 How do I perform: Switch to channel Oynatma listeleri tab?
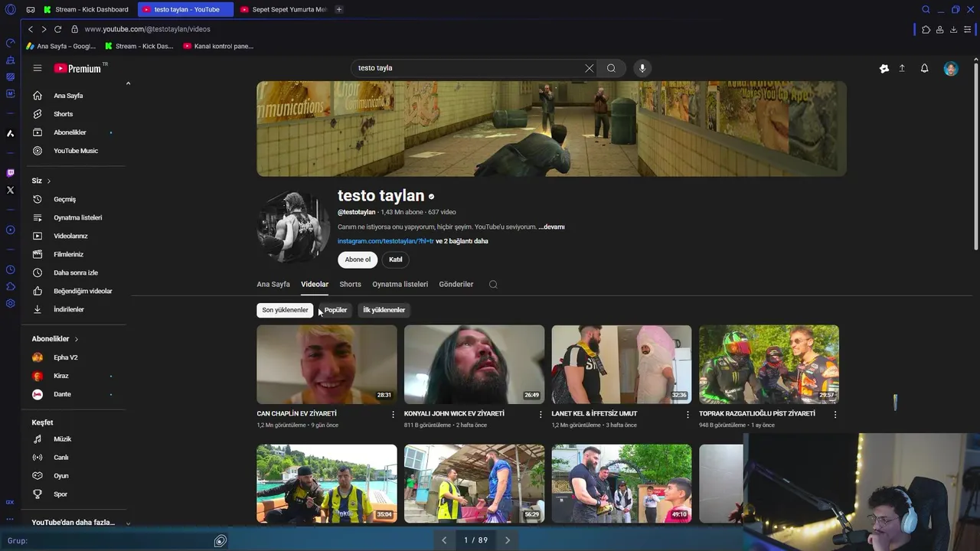click(400, 285)
